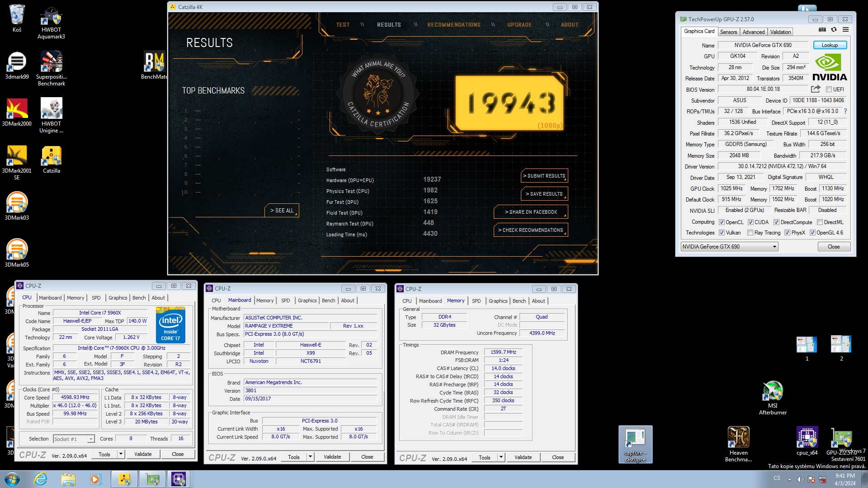Click Bus Interface question mark in GPU-Z
The width and height of the screenshot is (868, 488).
[845, 111]
